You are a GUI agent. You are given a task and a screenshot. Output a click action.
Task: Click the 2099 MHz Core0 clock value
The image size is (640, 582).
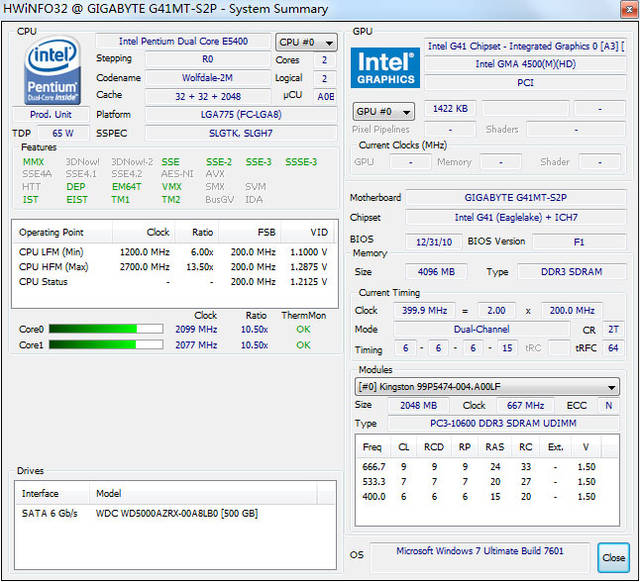[196, 329]
